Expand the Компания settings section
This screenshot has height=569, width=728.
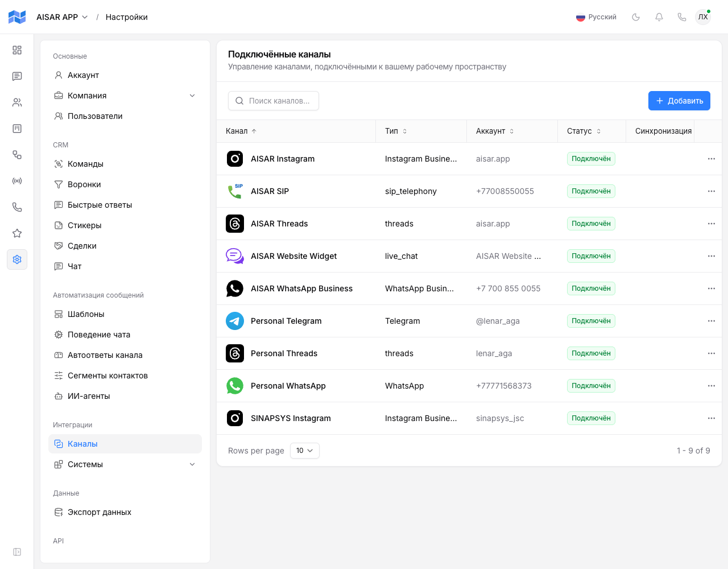click(x=125, y=96)
